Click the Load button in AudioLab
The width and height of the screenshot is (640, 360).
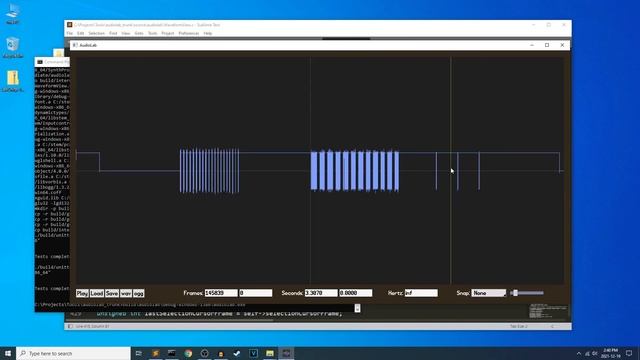click(x=97, y=293)
